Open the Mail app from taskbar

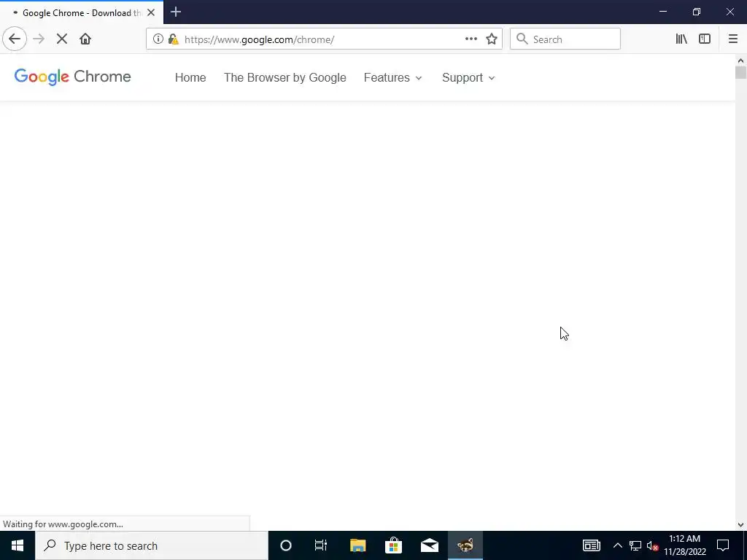tap(430, 545)
